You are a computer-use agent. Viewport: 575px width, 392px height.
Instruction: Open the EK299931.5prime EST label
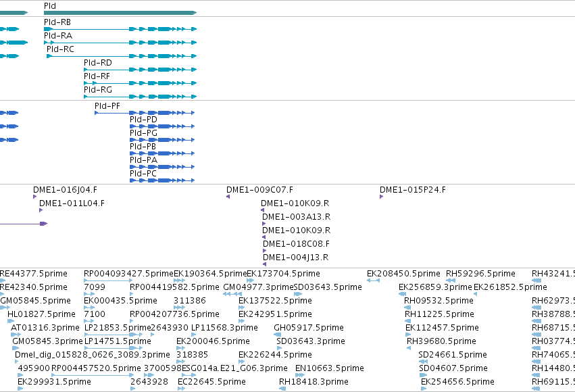tap(54, 382)
